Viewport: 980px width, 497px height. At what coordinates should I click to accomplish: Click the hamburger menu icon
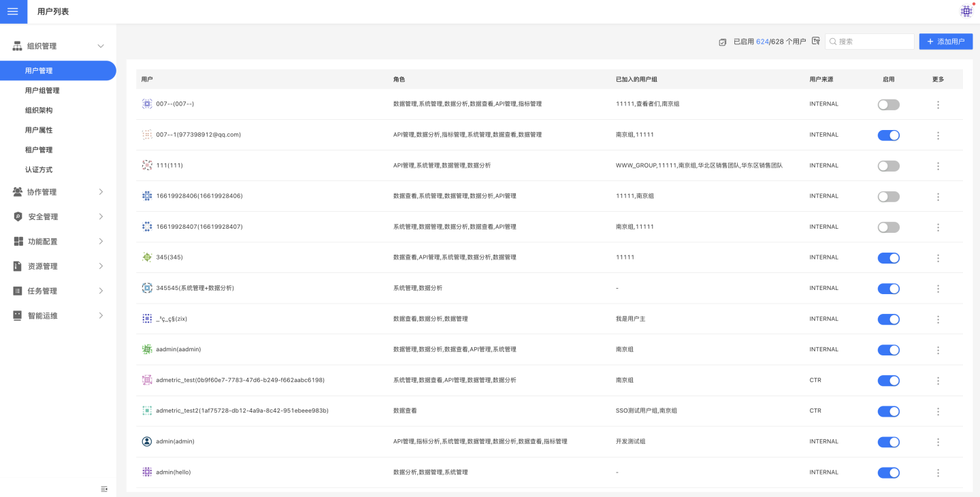coord(13,12)
